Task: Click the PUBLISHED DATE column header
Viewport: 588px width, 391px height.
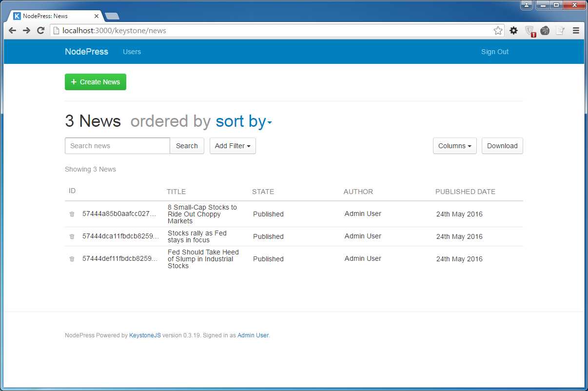Action: pyautogui.click(x=465, y=192)
